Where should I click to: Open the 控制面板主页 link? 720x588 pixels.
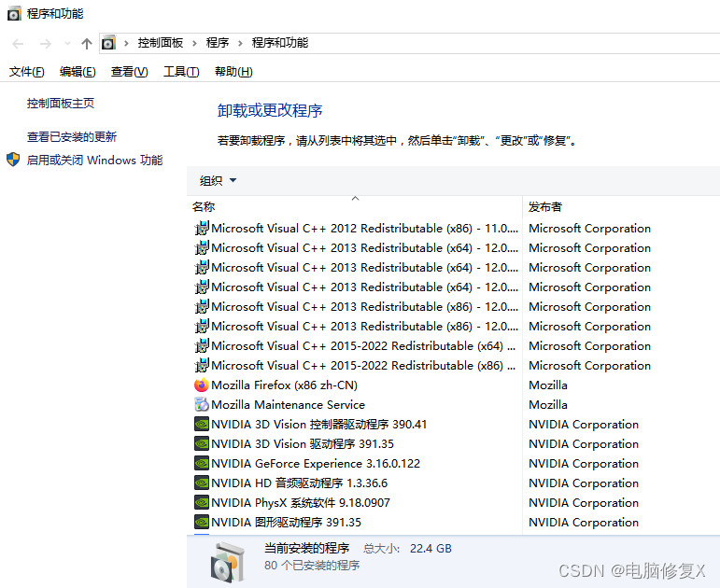[x=61, y=104]
